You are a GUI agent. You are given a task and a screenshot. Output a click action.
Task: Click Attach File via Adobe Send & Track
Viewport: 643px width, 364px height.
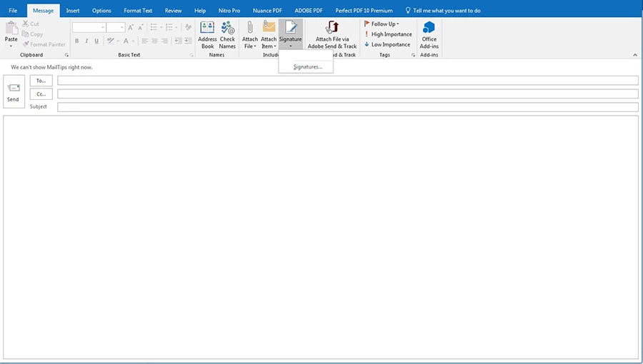[x=332, y=29]
